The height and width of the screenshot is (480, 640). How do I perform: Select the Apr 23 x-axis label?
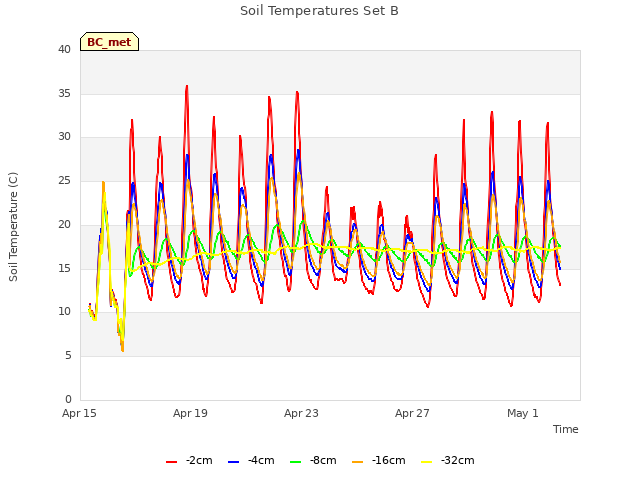301,413
